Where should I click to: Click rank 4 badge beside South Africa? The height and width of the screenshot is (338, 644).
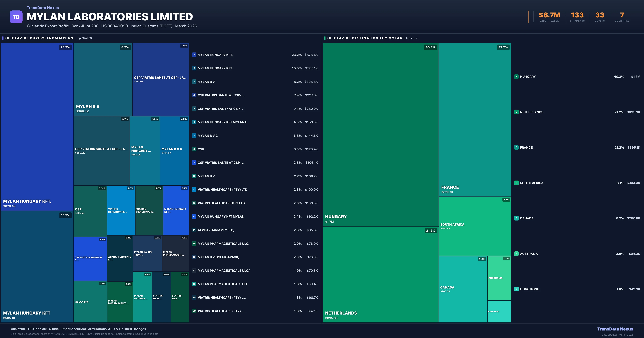point(516,183)
